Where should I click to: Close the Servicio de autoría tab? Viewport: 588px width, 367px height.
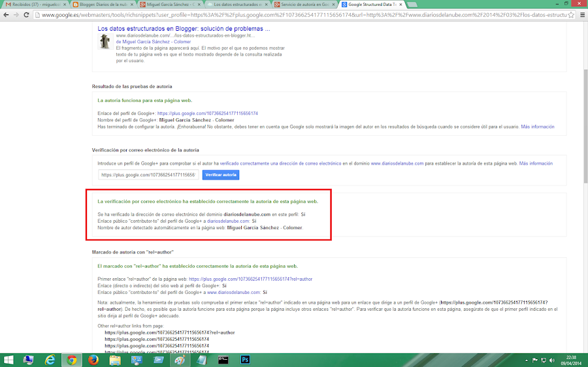coord(333,5)
